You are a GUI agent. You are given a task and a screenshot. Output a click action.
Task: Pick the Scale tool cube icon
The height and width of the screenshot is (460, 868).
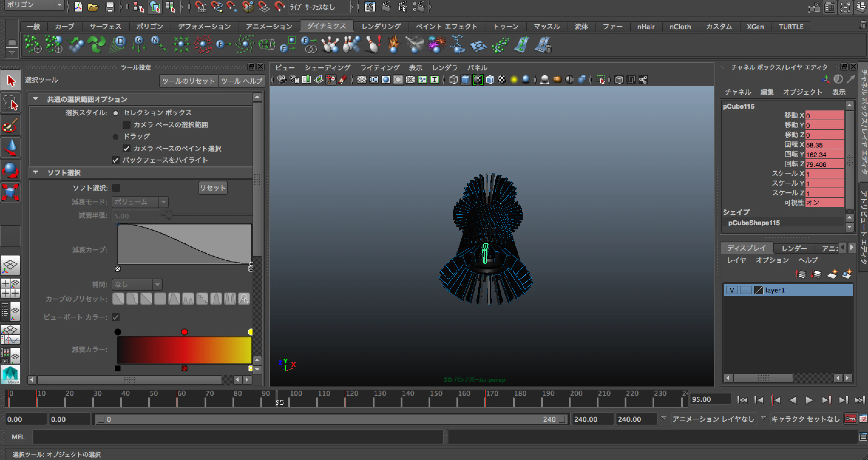10,192
